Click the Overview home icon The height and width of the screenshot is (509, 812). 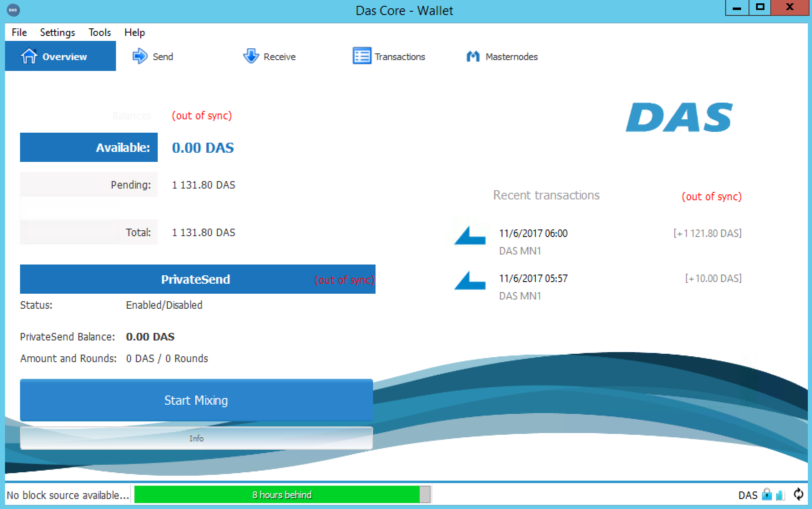coord(29,56)
